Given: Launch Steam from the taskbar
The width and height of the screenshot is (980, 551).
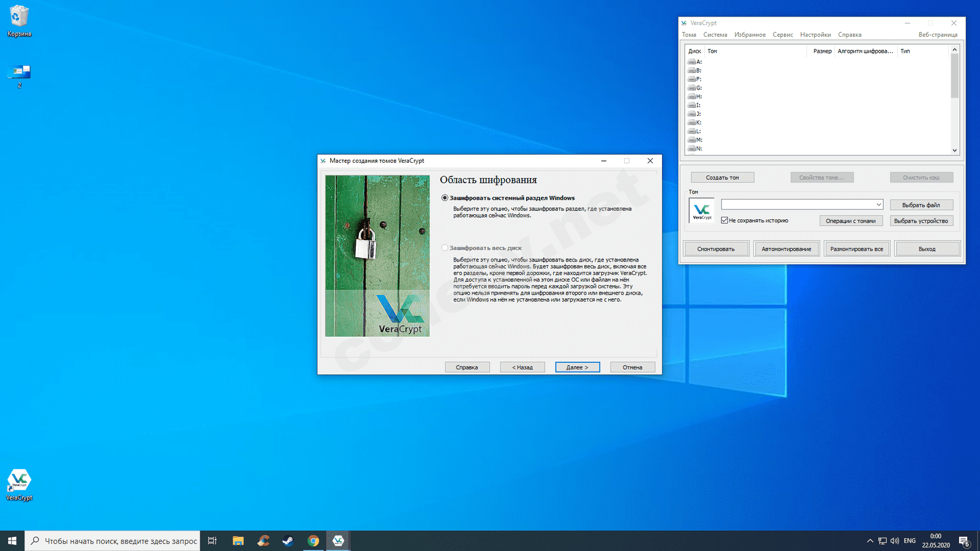Looking at the screenshot, I should click(288, 541).
